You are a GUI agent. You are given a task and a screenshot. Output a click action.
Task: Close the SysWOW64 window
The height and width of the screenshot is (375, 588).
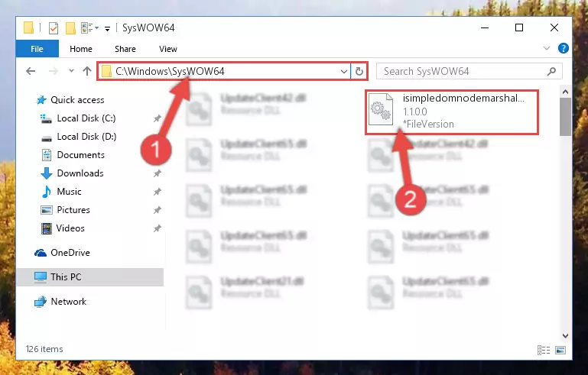(x=554, y=27)
